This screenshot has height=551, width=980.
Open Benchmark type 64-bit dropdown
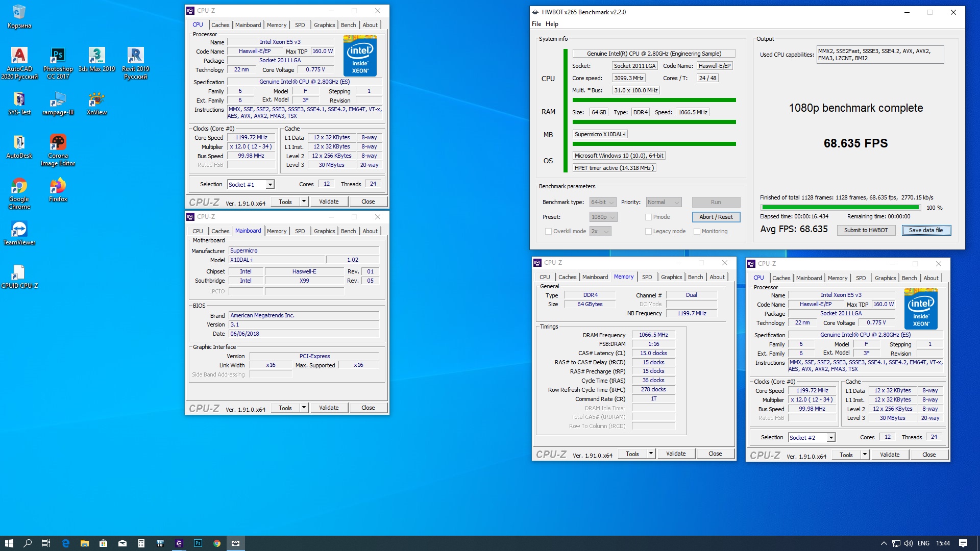pyautogui.click(x=603, y=202)
